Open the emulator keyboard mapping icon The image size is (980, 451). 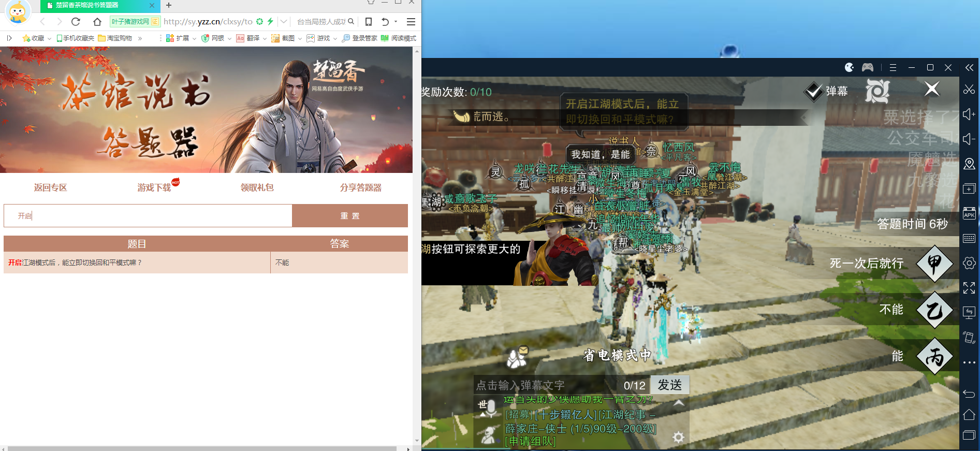coord(969,238)
